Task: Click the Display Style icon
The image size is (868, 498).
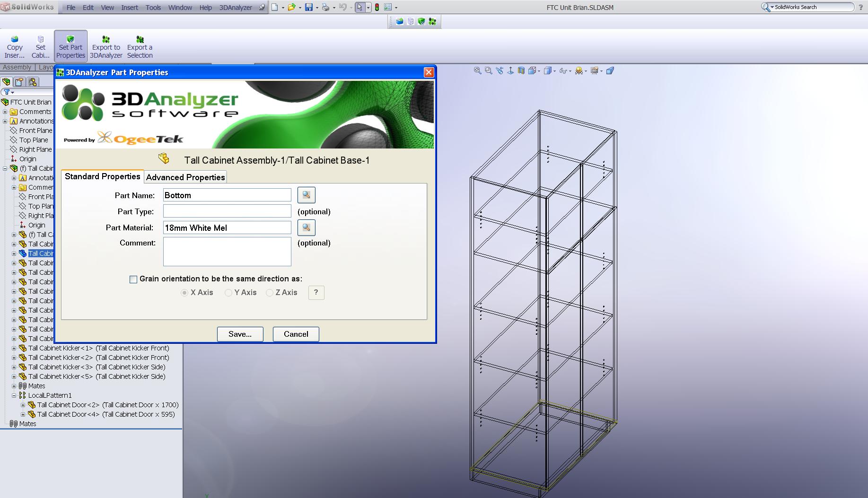Action: 548,70
